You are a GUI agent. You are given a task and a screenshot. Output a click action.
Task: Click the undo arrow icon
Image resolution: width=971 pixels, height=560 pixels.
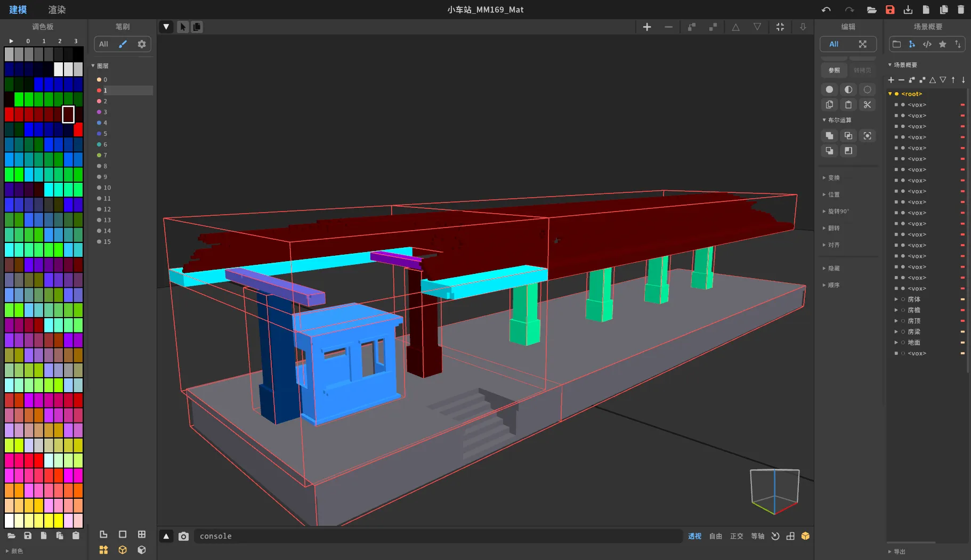826,10
